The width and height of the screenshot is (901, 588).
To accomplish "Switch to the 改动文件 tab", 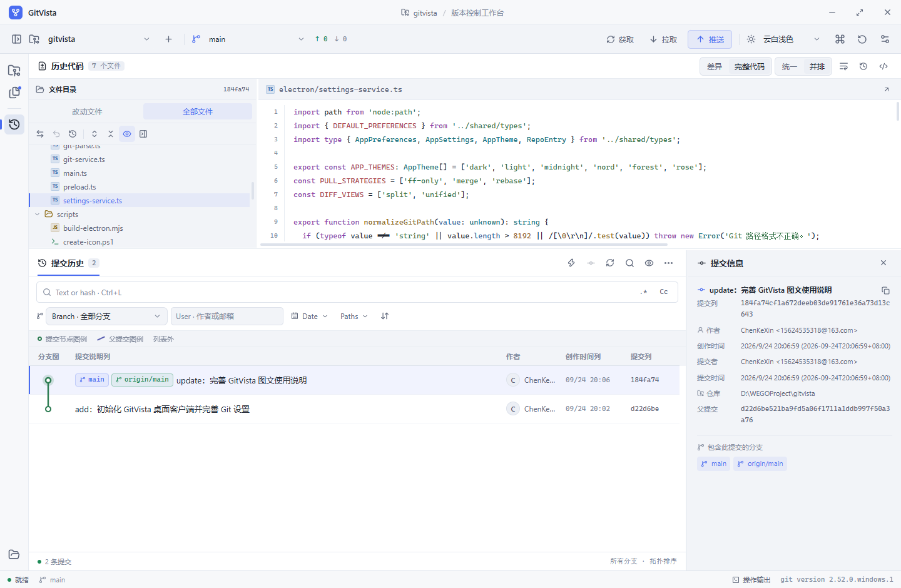I will pos(87,112).
